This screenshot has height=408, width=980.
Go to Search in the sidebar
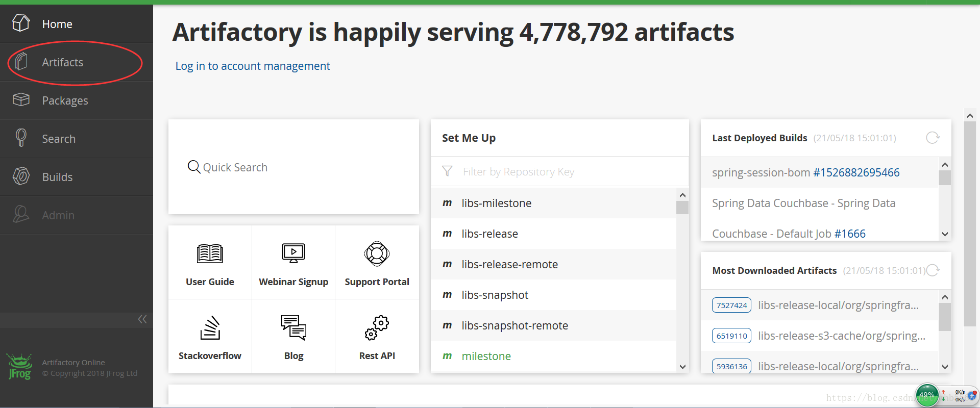[x=77, y=139]
